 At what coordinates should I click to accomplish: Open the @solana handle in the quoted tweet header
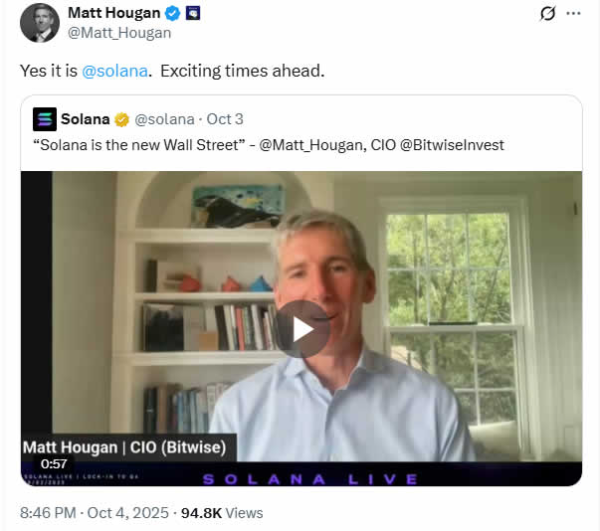coord(165,119)
